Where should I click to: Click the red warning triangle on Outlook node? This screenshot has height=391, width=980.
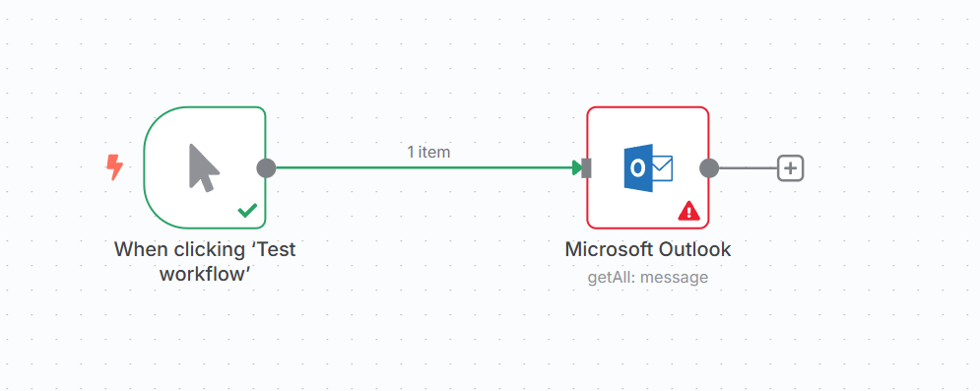click(x=689, y=211)
